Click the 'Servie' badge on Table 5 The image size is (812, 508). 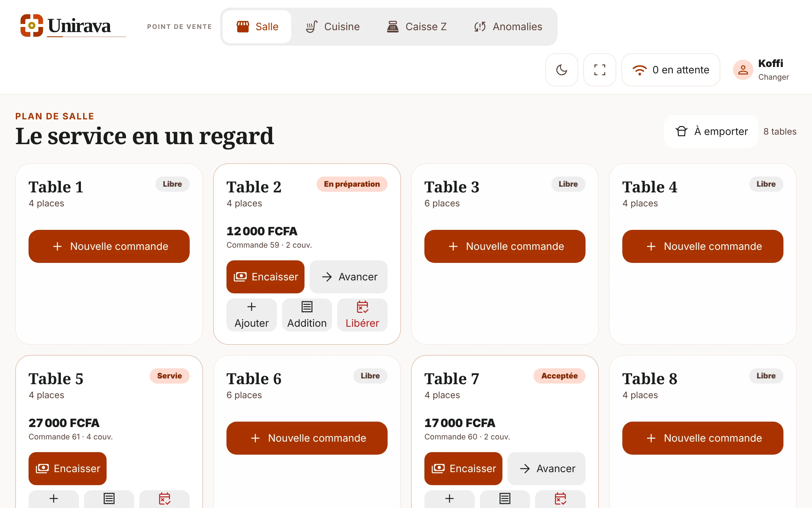click(x=169, y=376)
